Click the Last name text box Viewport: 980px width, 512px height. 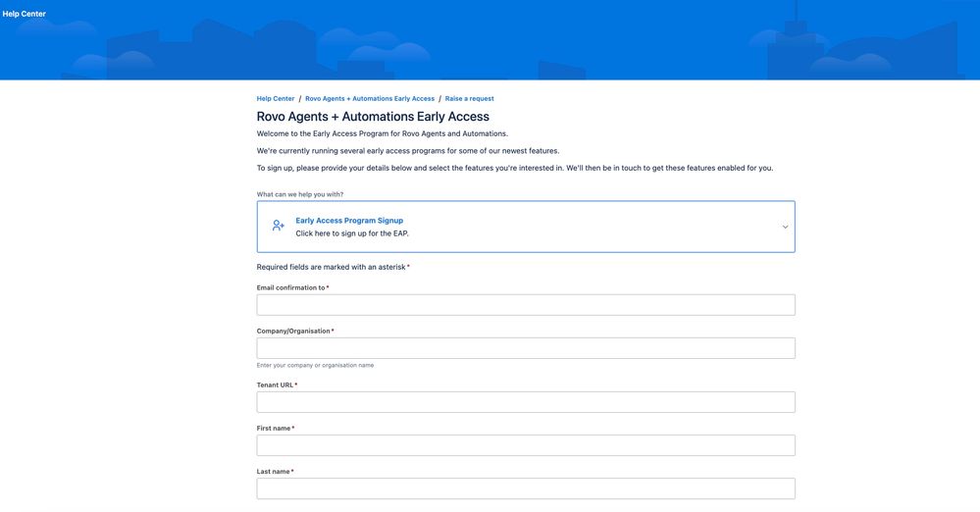coord(526,488)
